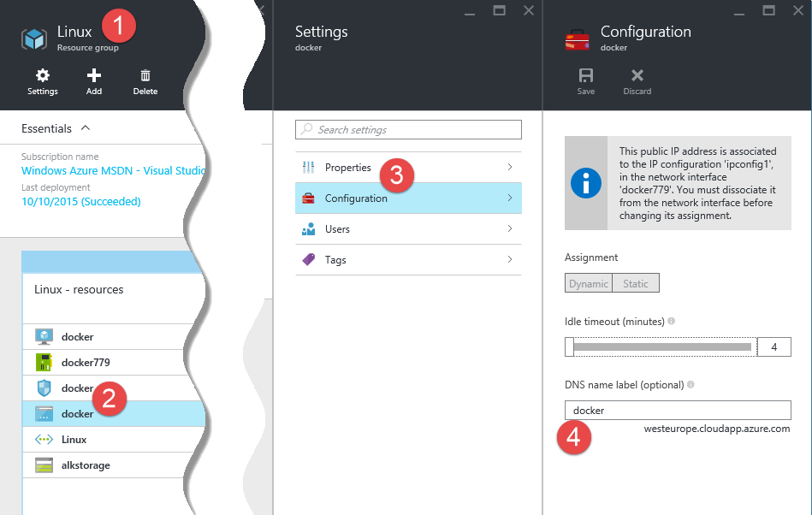Click the Idle timeout info icon
The image size is (812, 515).
pyautogui.click(x=671, y=321)
